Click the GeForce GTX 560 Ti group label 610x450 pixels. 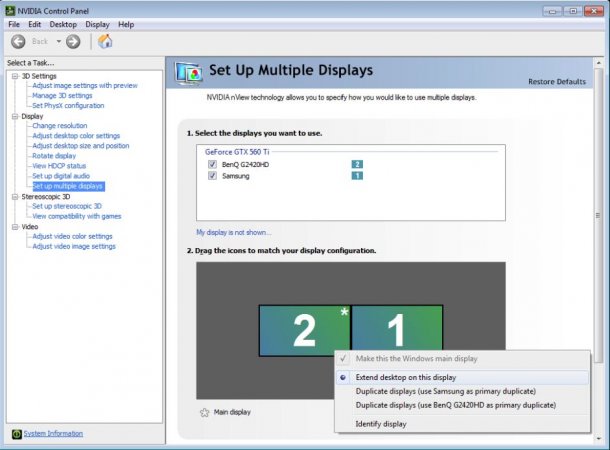click(x=237, y=152)
